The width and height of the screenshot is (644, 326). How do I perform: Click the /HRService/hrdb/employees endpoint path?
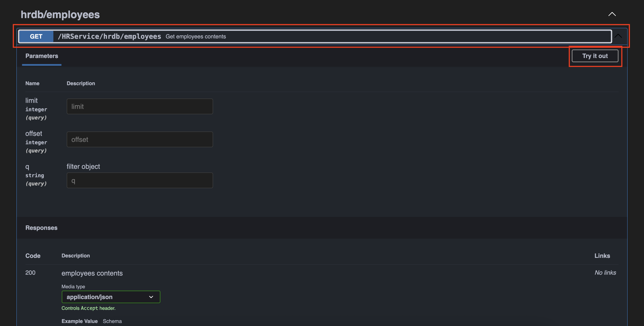coord(109,37)
